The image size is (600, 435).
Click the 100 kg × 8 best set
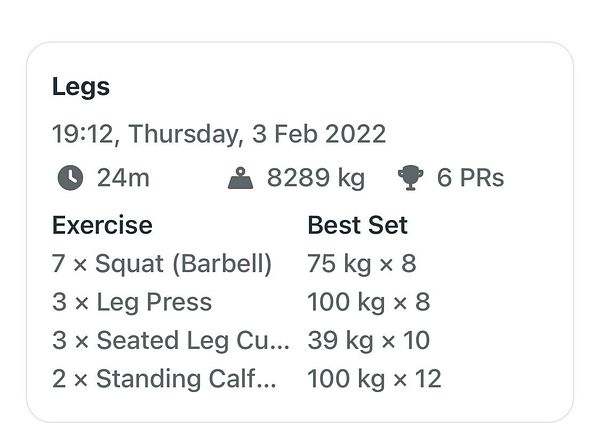click(x=368, y=302)
